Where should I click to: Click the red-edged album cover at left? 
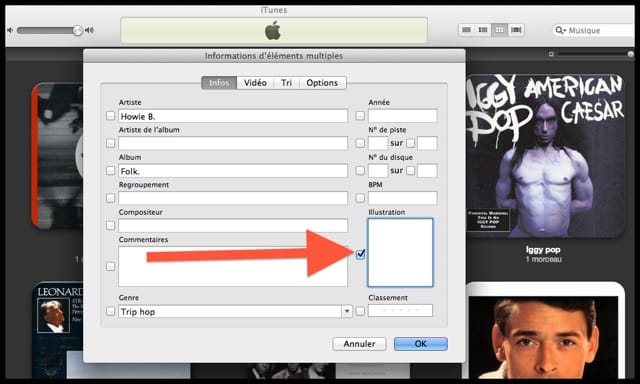pyautogui.click(x=57, y=155)
